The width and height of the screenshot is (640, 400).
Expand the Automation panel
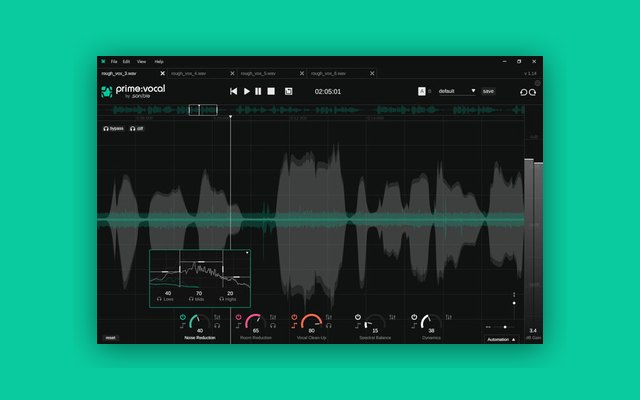click(x=501, y=340)
